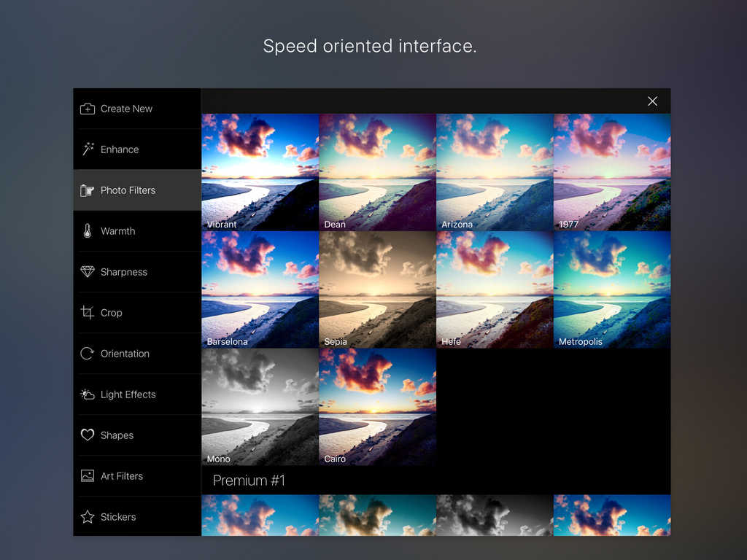Switch to the Photo Filters menu item
Viewport: 747px width, 560px height.
128,190
